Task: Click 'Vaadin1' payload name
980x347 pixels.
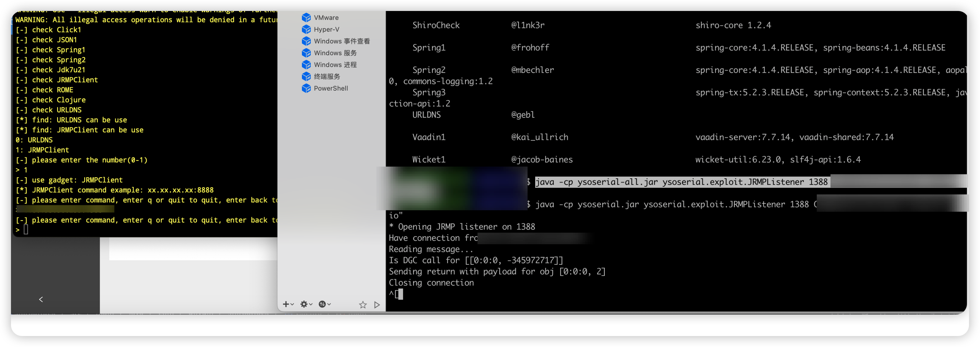Action: pyautogui.click(x=429, y=137)
